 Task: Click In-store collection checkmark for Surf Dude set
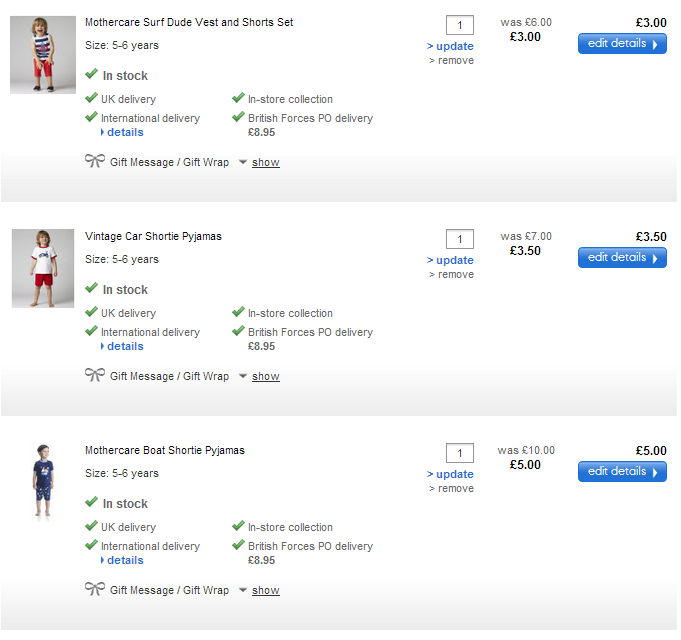(x=238, y=99)
